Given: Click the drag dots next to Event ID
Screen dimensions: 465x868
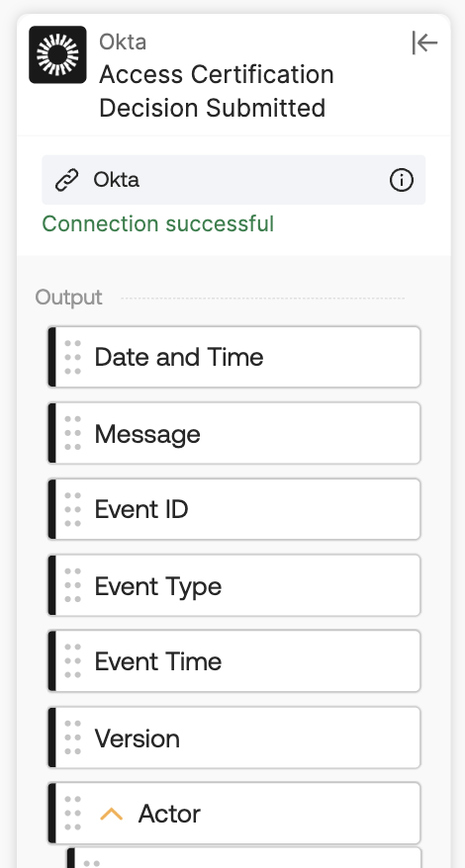Looking at the screenshot, I should (x=72, y=509).
